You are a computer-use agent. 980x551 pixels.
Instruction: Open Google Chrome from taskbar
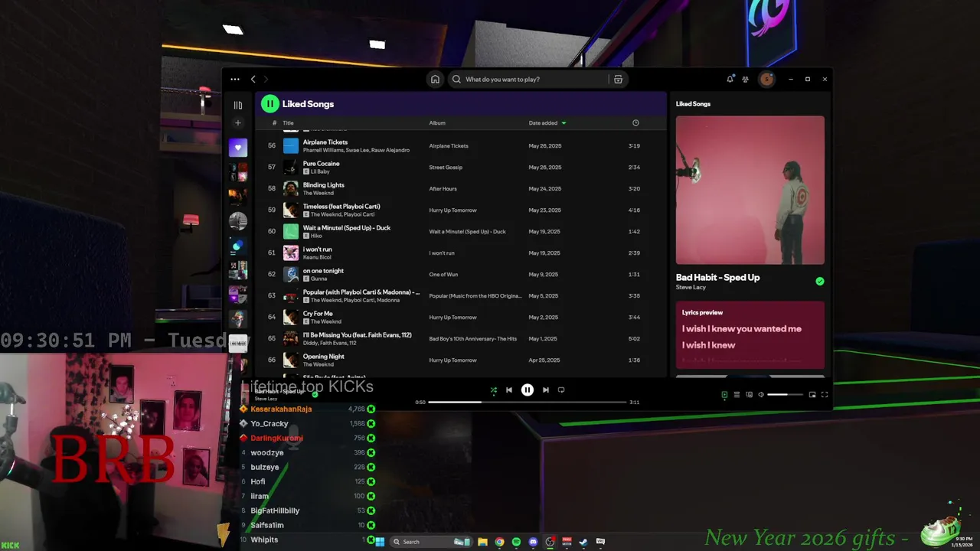click(499, 542)
